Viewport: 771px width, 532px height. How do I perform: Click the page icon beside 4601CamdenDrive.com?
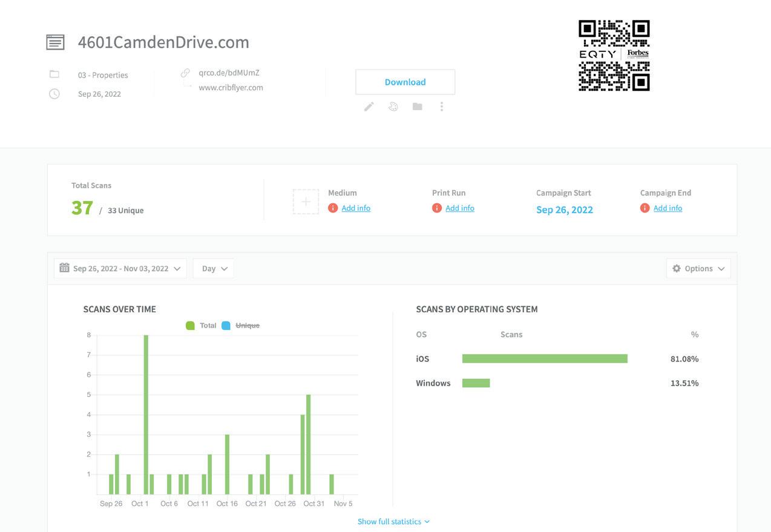pos(55,42)
